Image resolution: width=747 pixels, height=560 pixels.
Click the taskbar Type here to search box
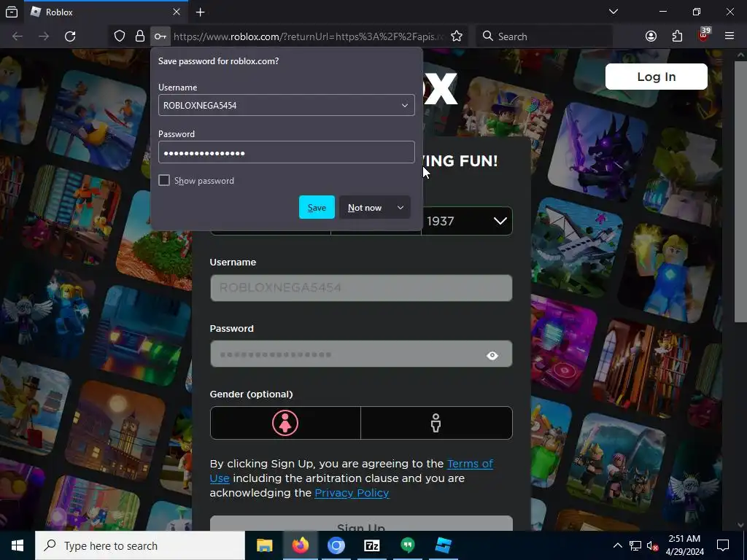140,545
